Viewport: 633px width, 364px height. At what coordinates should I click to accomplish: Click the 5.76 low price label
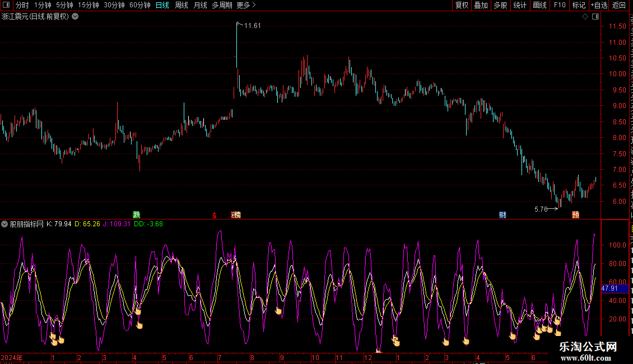(541, 209)
